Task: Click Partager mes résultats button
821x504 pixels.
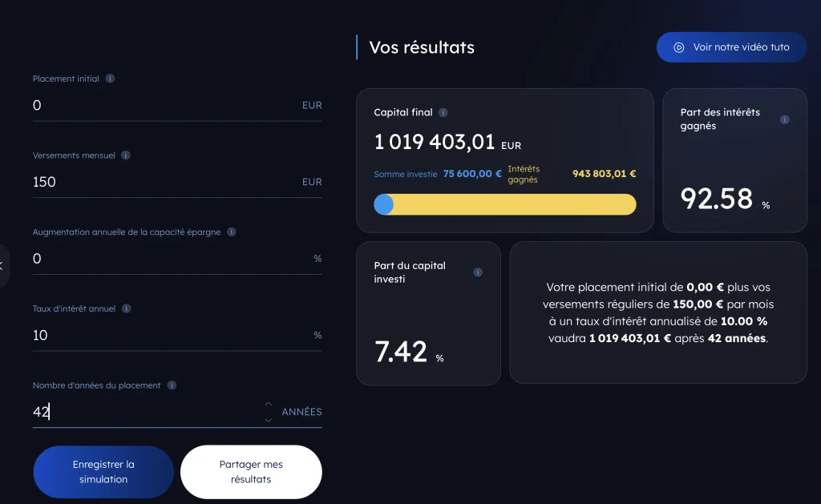Action: click(x=251, y=472)
